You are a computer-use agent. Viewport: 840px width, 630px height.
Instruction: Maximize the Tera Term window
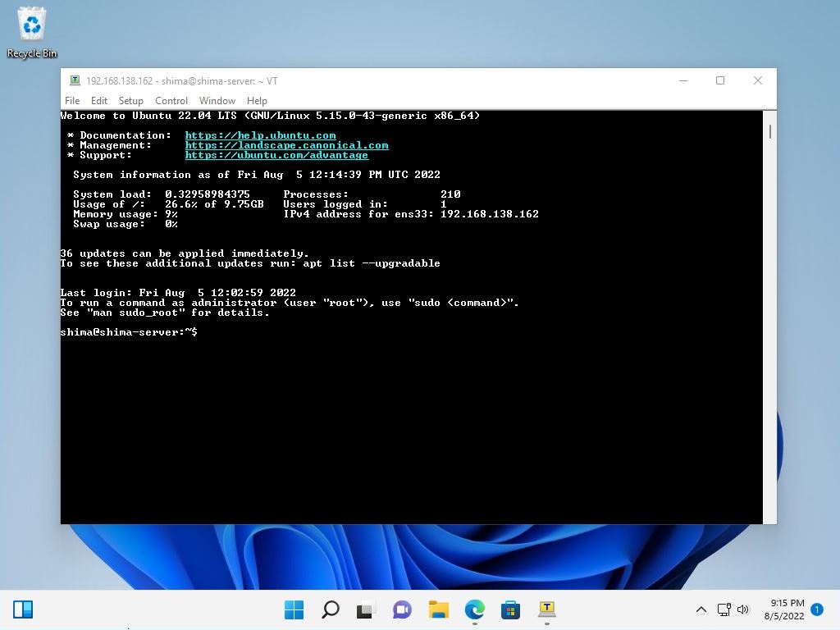coord(720,80)
